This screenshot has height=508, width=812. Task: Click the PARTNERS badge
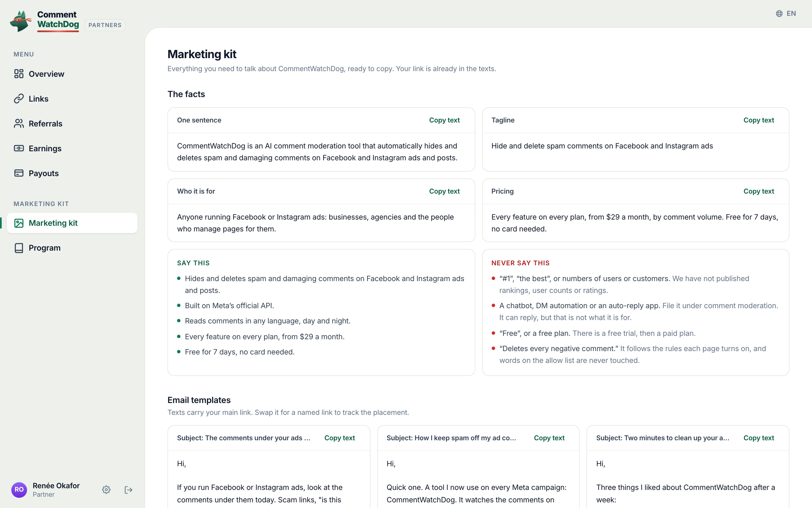(105, 25)
